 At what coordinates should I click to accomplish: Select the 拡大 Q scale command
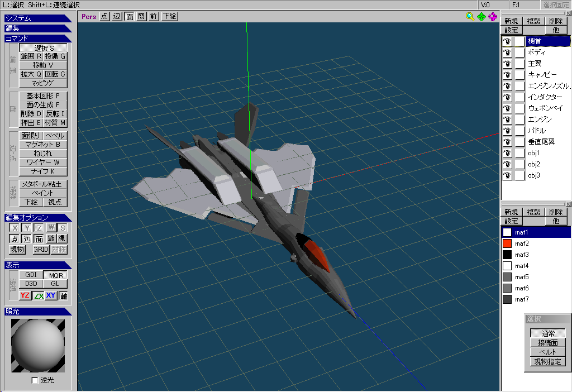pos(31,74)
